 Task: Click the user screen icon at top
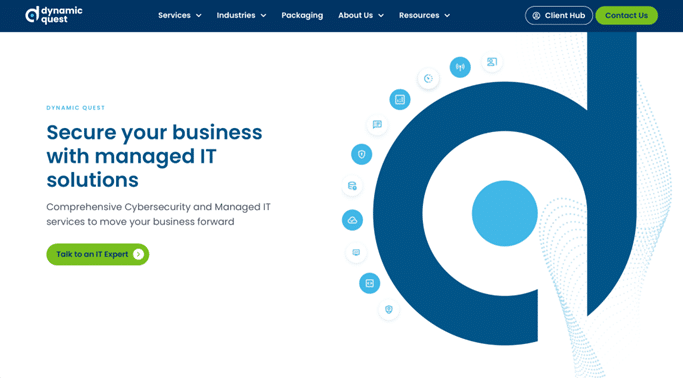492,62
